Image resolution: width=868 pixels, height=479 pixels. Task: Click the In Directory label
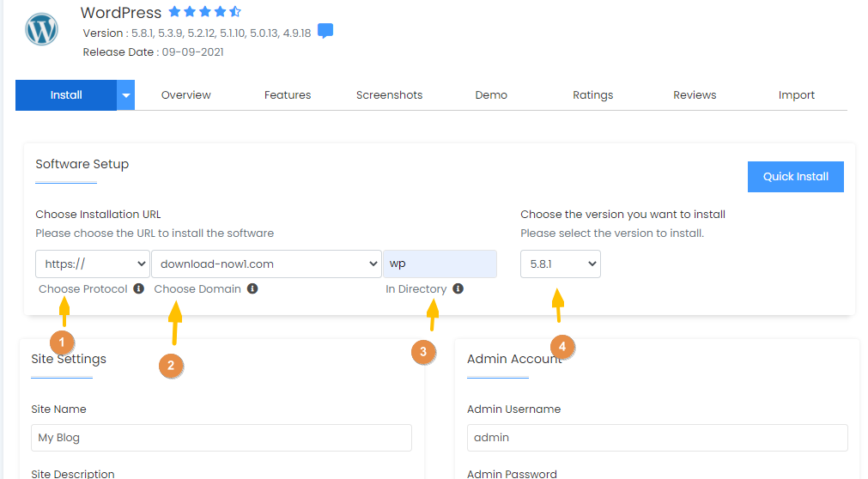[x=416, y=289]
